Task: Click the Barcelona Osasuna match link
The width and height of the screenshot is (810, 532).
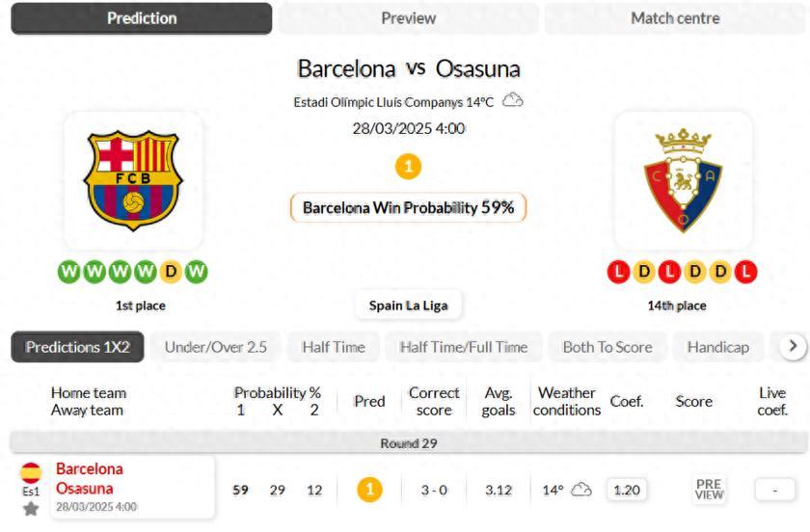Action: pyautogui.click(x=90, y=479)
